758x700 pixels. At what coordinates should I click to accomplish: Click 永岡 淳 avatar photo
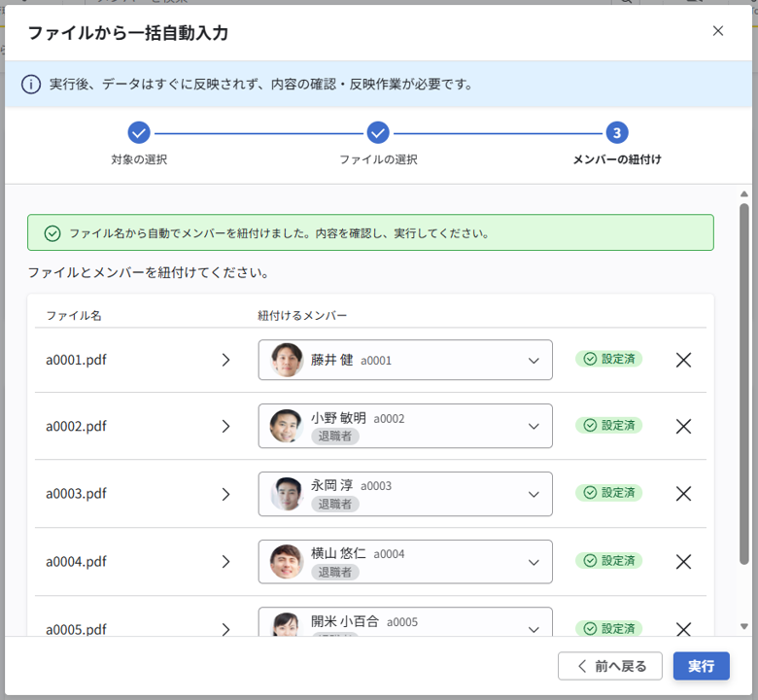(x=287, y=494)
